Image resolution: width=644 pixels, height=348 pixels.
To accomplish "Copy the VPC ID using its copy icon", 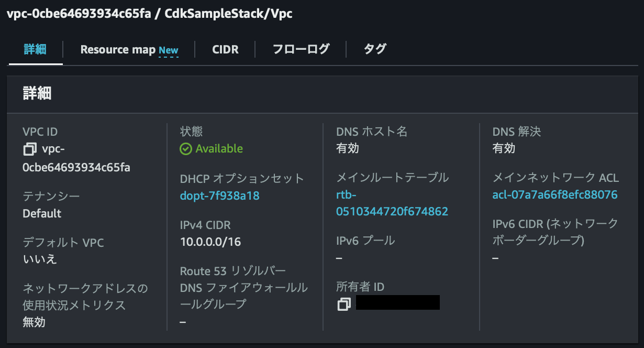I will [x=29, y=149].
